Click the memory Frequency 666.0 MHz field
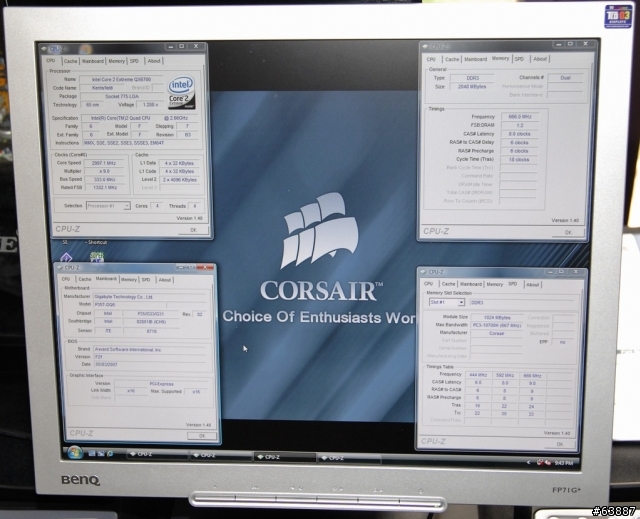This screenshot has height=519, width=640. [x=520, y=117]
